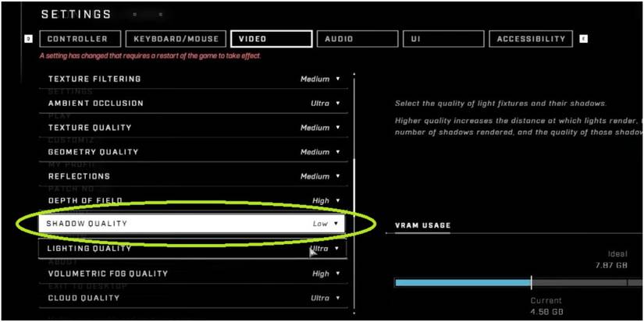This screenshot has width=644, height=322.
Task: Click the previous-tab key icon beside Controller
Action: pyautogui.click(x=28, y=39)
